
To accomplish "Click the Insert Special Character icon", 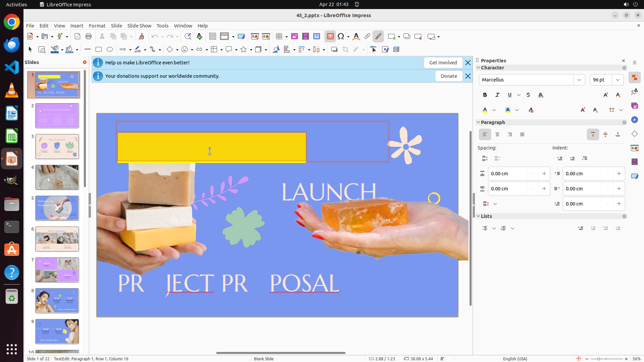I will click(341, 37).
